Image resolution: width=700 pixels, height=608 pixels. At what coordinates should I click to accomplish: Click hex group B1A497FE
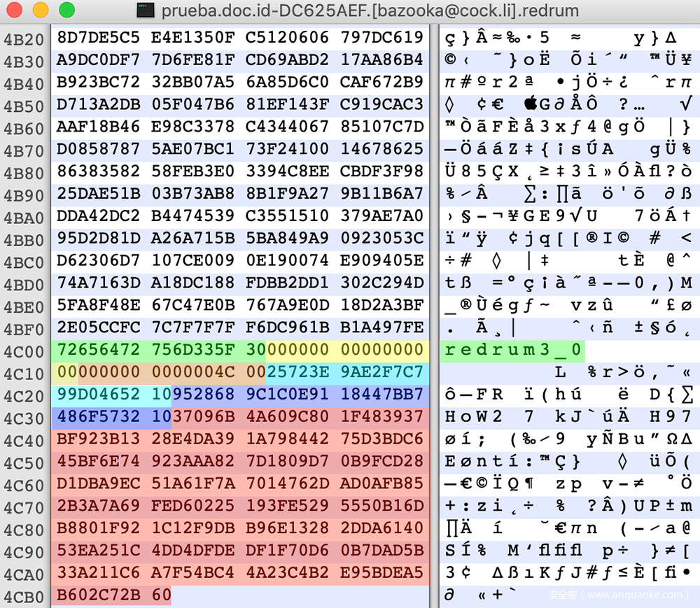pyautogui.click(x=381, y=327)
